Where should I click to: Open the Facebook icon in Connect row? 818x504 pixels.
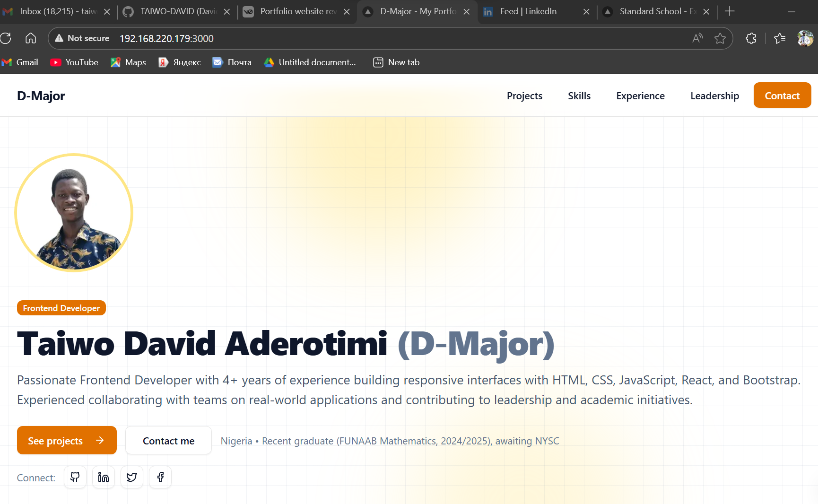tap(160, 477)
